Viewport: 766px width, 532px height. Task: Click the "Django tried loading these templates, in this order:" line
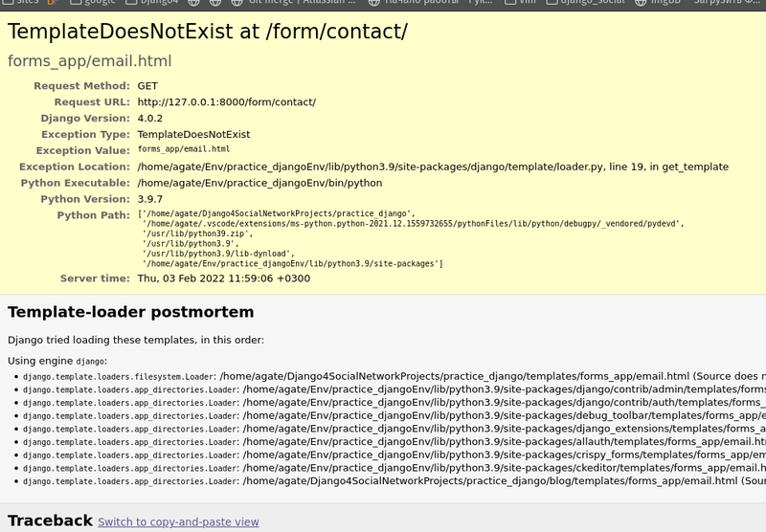(136, 341)
